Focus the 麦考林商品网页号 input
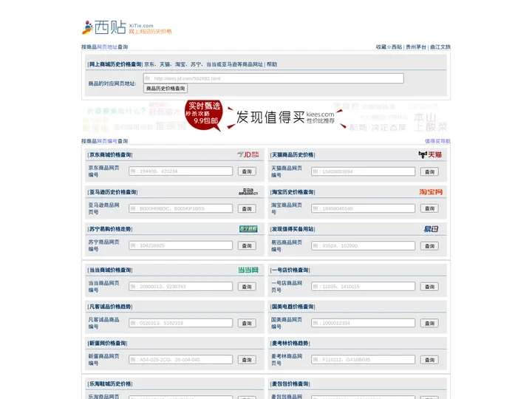 click(x=363, y=359)
